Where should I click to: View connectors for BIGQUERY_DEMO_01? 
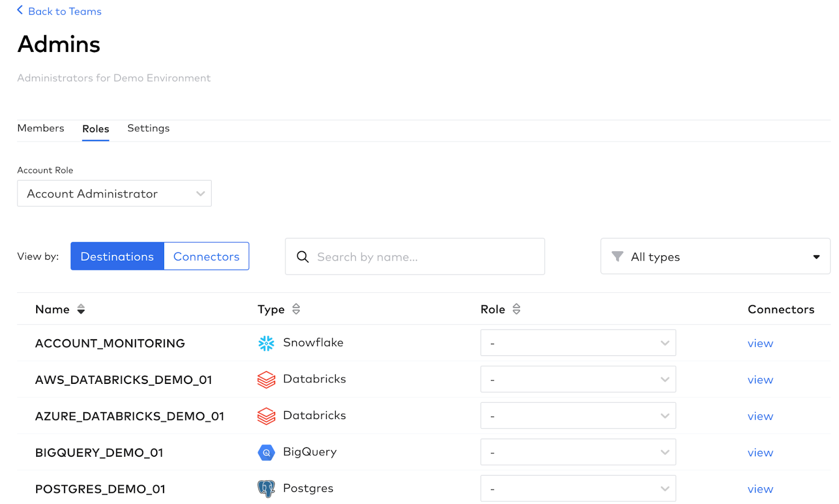(x=760, y=453)
